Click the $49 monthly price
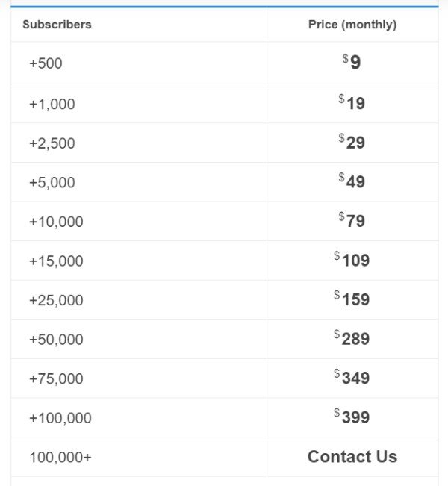This screenshot has height=486, width=448. click(352, 181)
